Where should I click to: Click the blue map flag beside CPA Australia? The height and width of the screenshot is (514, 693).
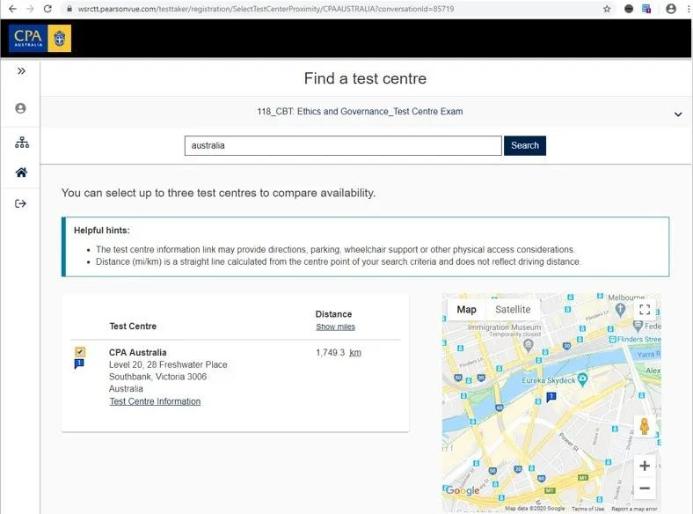79,364
